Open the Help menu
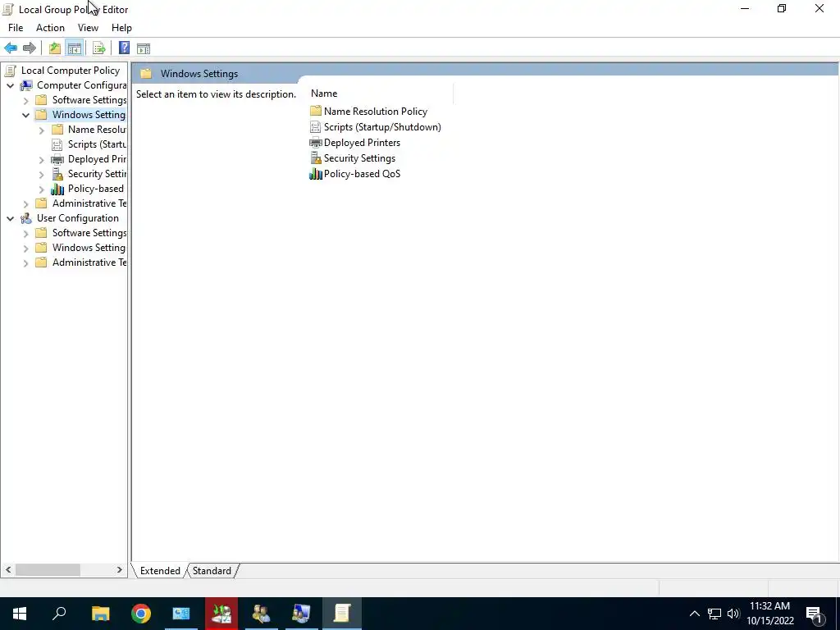The image size is (840, 630). point(121,28)
